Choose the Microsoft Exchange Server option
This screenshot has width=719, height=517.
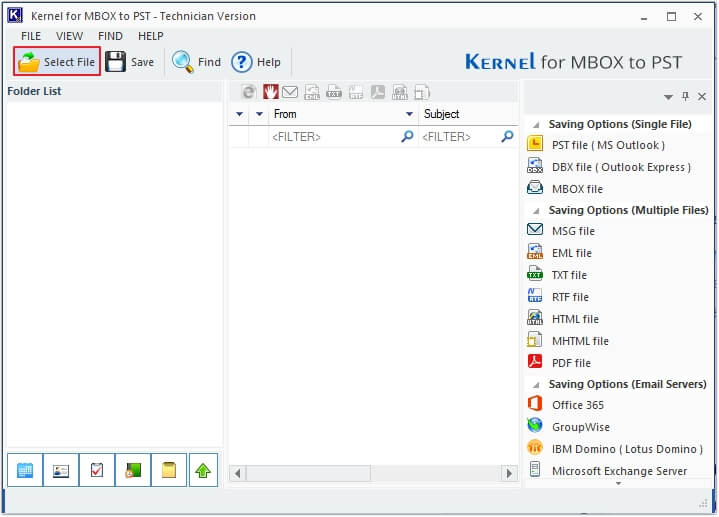point(619,471)
